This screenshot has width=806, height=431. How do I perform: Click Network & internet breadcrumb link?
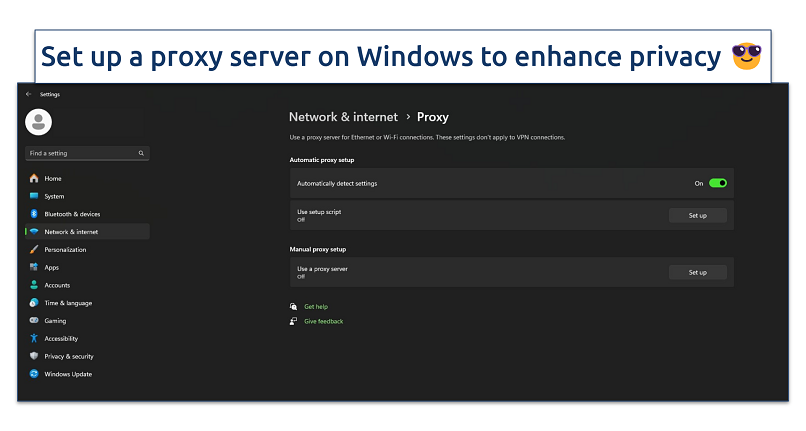pos(343,117)
